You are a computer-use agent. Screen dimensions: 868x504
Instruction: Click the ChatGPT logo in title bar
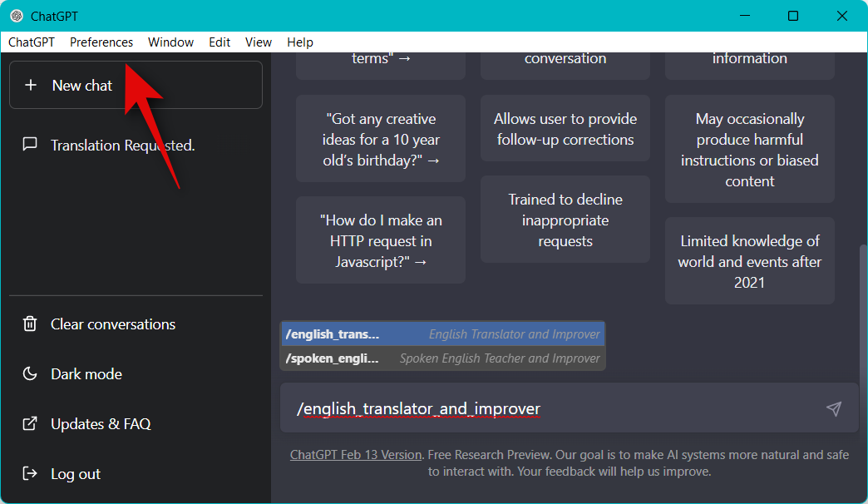pos(17,16)
